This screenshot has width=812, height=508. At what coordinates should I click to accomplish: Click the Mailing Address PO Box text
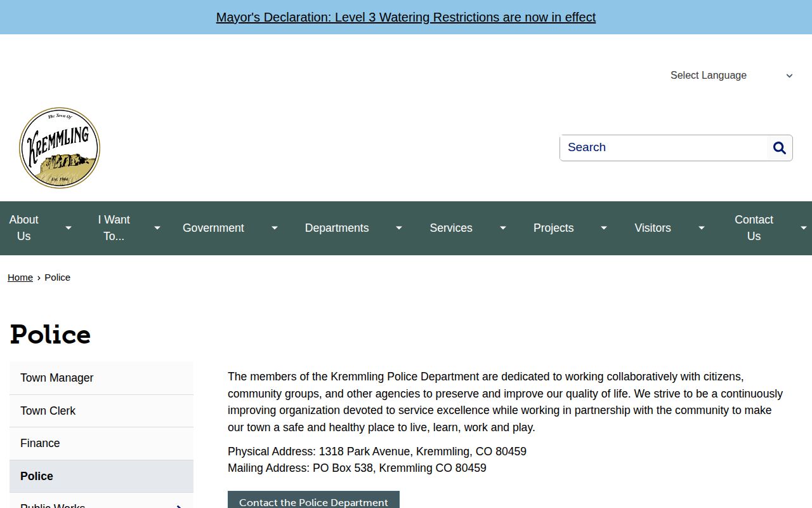(x=357, y=468)
